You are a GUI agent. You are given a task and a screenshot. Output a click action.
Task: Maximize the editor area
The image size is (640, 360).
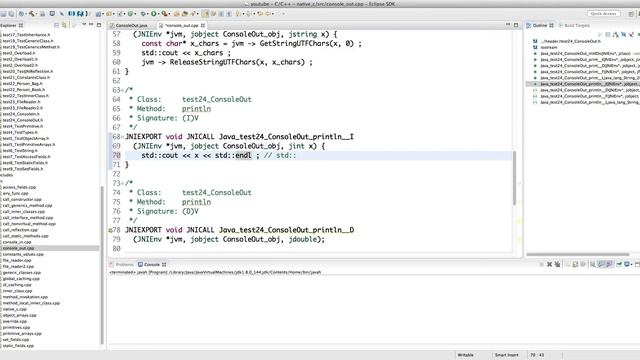click(516, 25)
